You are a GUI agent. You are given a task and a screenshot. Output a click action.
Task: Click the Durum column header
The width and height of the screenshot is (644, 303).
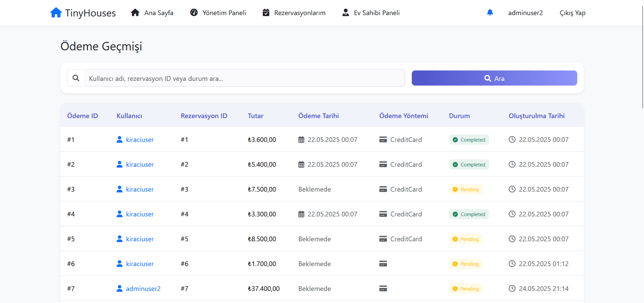tap(459, 116)
